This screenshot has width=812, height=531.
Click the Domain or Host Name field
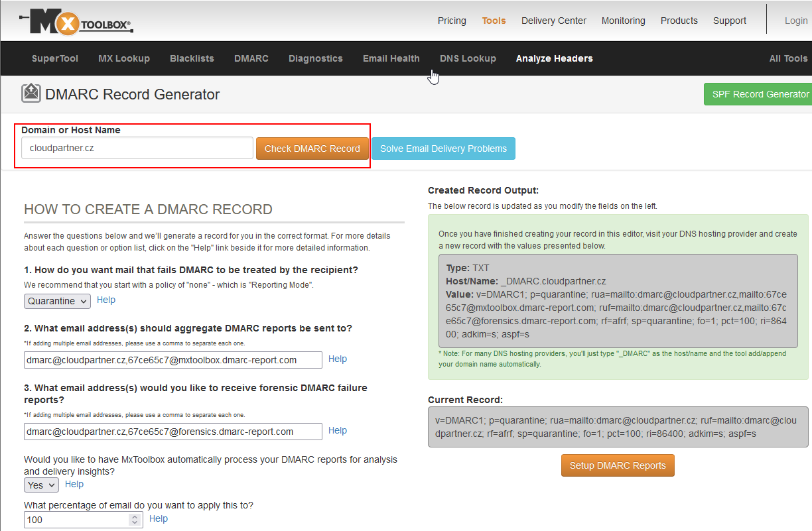coord(137,148)
